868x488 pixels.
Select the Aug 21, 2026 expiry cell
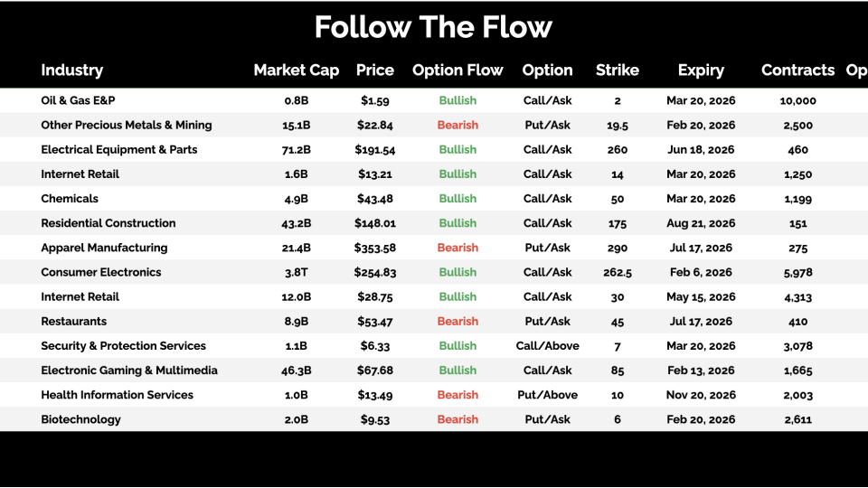(x=701, y=223)
